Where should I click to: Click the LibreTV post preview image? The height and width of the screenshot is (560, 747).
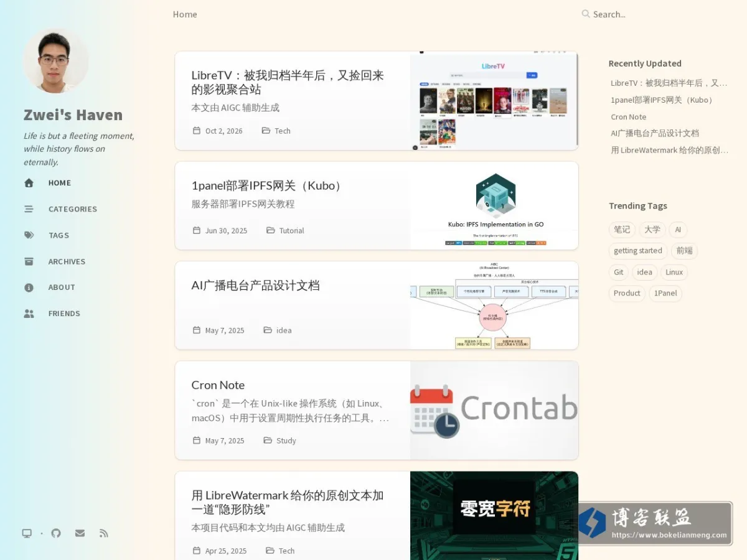[494, 101]
